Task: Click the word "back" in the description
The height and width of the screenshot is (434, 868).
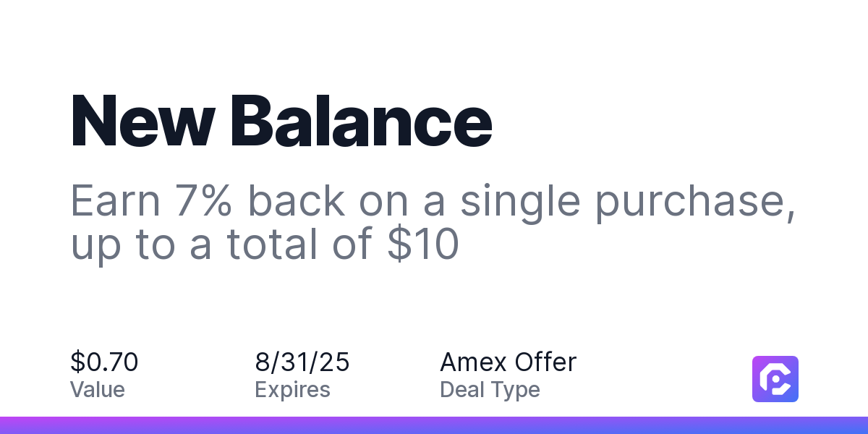Action: pos(297,200)
